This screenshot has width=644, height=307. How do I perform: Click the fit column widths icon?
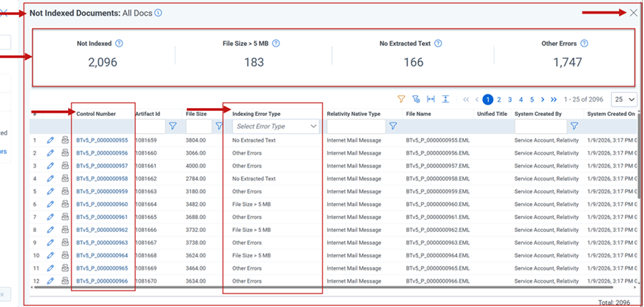pyautogui.click(x=431, y=99)
